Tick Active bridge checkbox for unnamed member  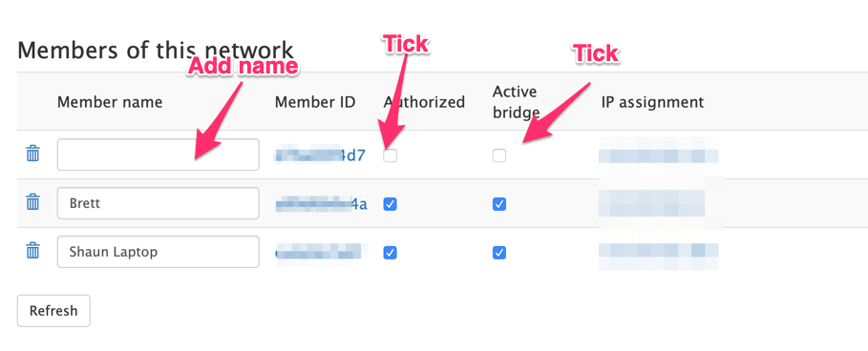pyautogui.click(x=499, y=155)
